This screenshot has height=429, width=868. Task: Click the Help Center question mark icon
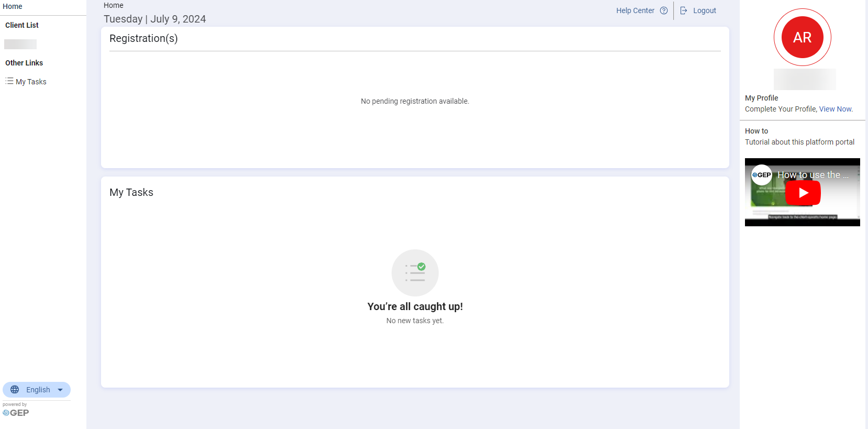click(x=664, y=10)
